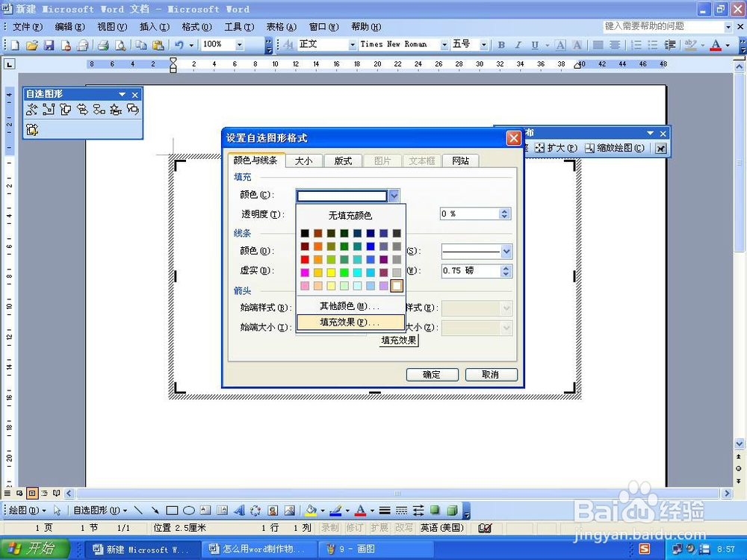The height and width of the screenshot is (560, 747).
Task: Open the paragraph style dropdown
Action: pos(353,45)
